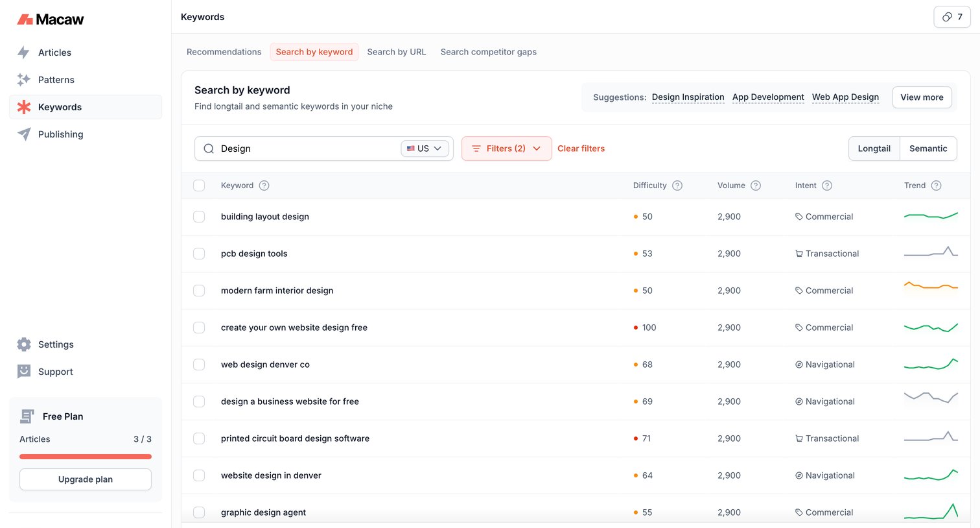Expand the Filters (2) dropdown
This screenshot has width=980, height=528.
[506, 149]
